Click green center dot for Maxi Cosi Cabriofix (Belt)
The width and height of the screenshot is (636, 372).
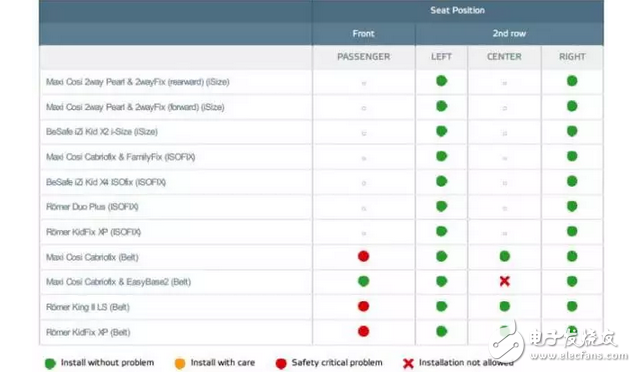505,256
